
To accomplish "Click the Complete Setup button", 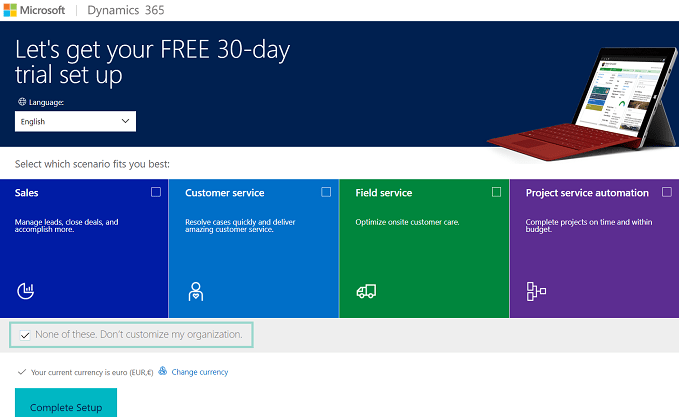I will point(66,403).
